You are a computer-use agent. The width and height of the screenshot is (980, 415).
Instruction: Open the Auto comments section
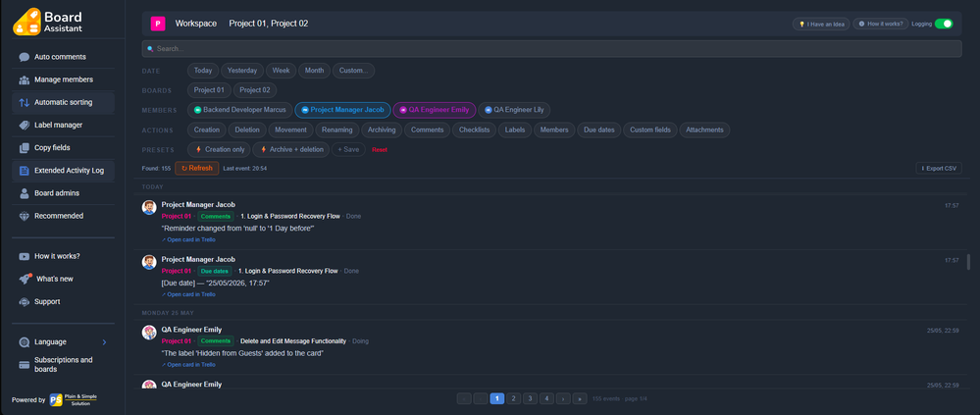[x=63, y=57]
